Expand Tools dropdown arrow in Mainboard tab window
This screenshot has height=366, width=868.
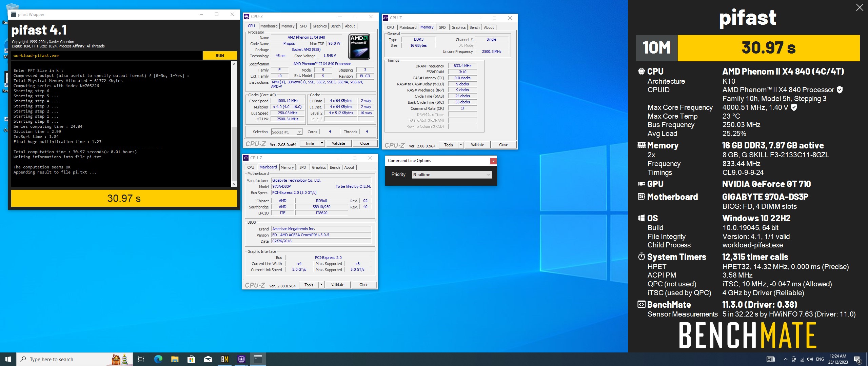321,285
